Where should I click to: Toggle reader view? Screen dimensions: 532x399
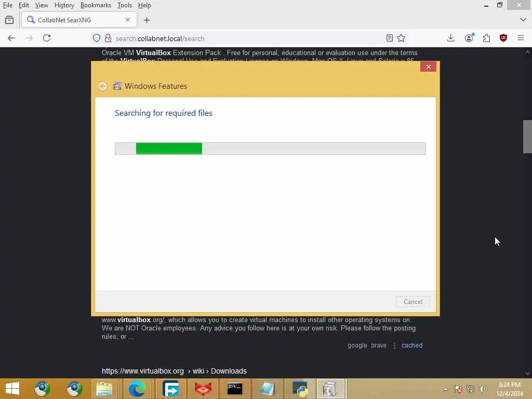coord(390,38)
